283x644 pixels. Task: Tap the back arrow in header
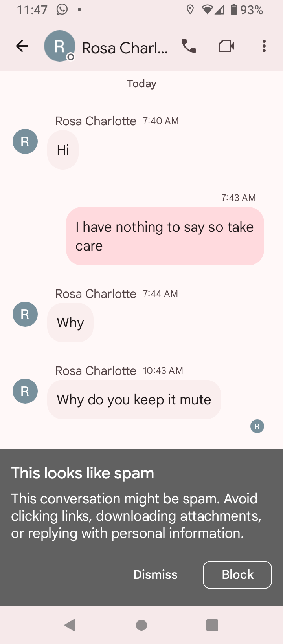tap(22, 46)
